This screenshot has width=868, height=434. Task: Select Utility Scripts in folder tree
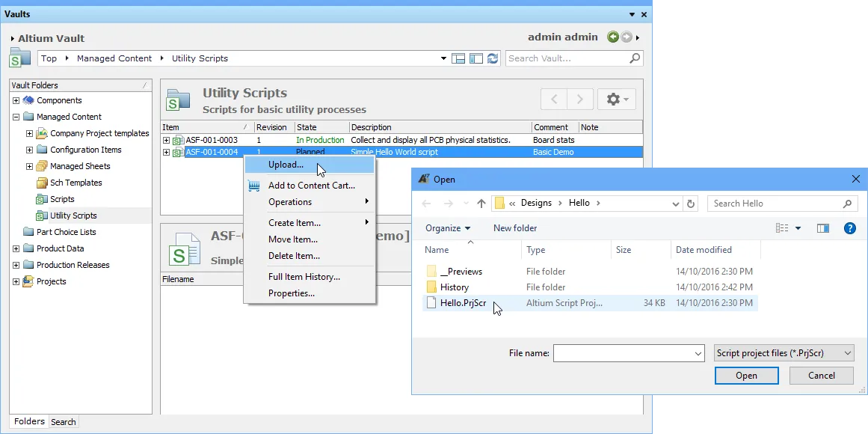[73, 216]
